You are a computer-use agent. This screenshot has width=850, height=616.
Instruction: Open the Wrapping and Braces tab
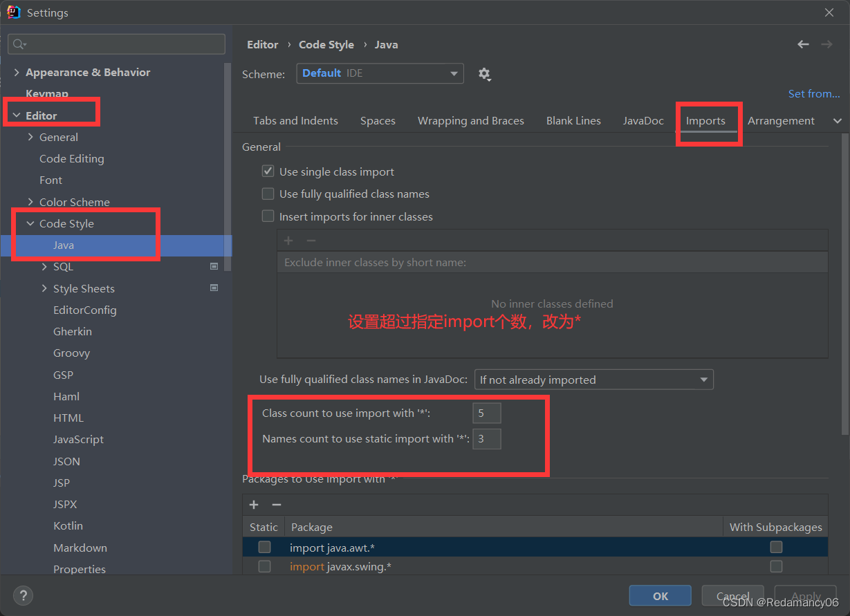pyautogui.click(x=470, y=120)
